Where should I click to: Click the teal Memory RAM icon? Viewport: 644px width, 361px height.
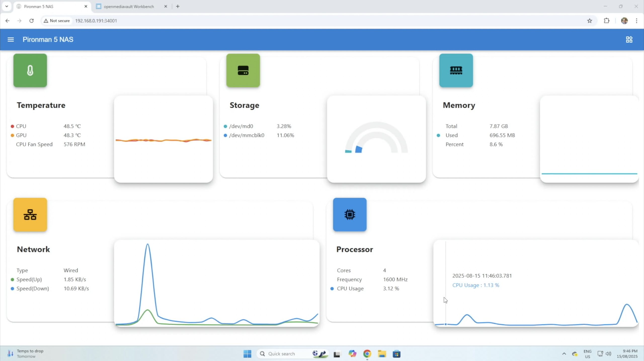click(x=456, y=70)
